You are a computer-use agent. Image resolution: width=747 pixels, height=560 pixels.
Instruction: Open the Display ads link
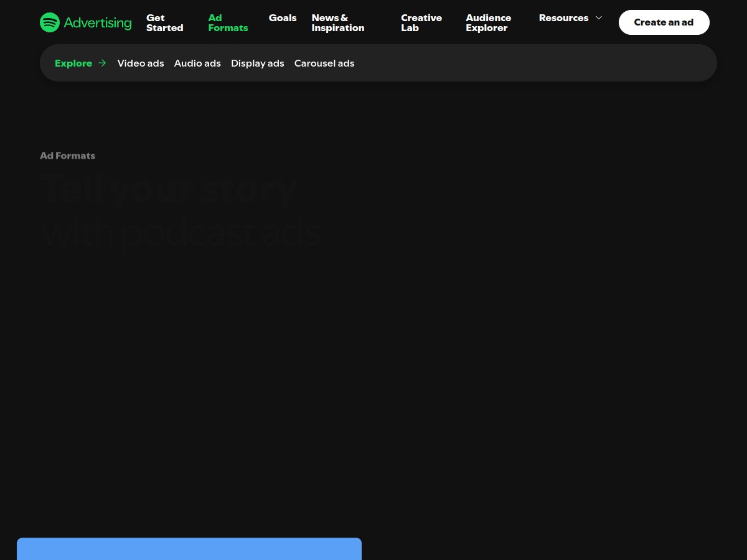tap(258, 63)
